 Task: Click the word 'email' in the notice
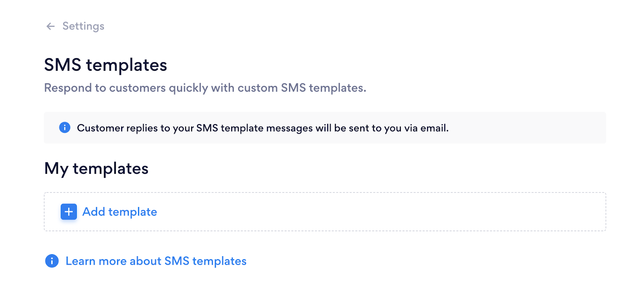pos(433,128)
